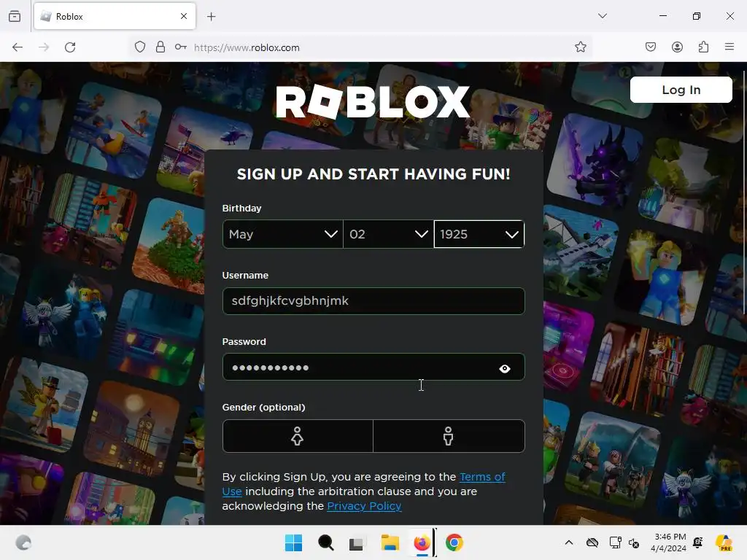Viewport: 747px width, 560px height.
Task: Open Task View on taskbar
Action: pos(356,543)
